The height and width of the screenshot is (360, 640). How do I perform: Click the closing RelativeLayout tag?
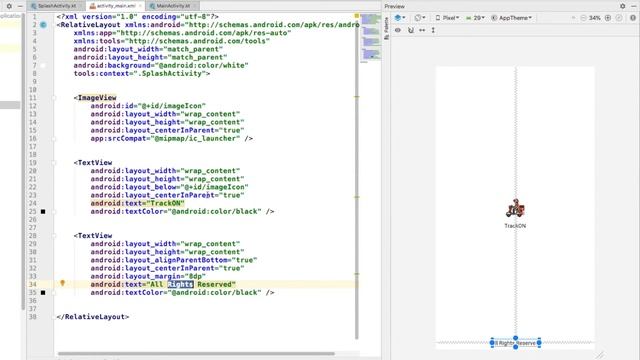(x=93, y=317)
